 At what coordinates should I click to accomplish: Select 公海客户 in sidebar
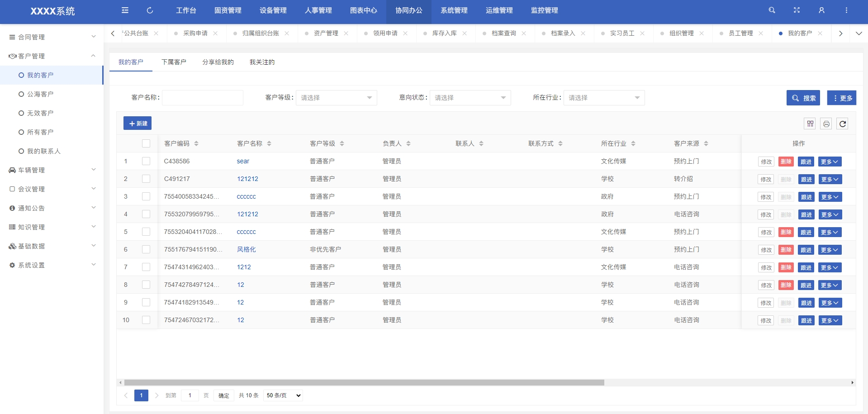click(x=40, y=94)
